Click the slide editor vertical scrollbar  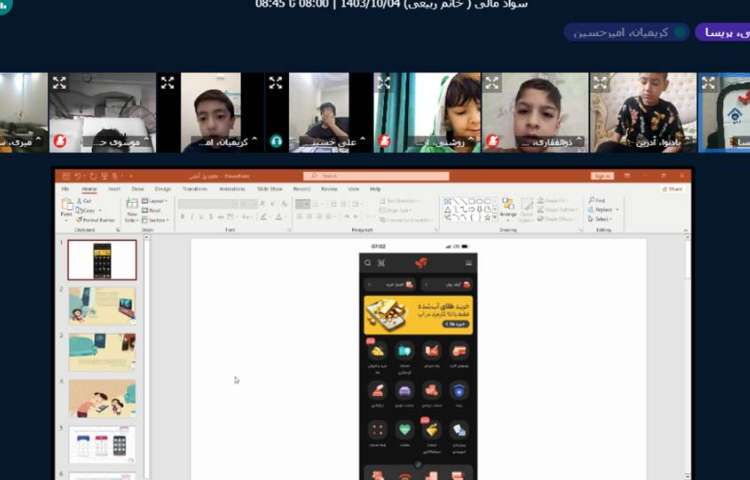[687, 356]
